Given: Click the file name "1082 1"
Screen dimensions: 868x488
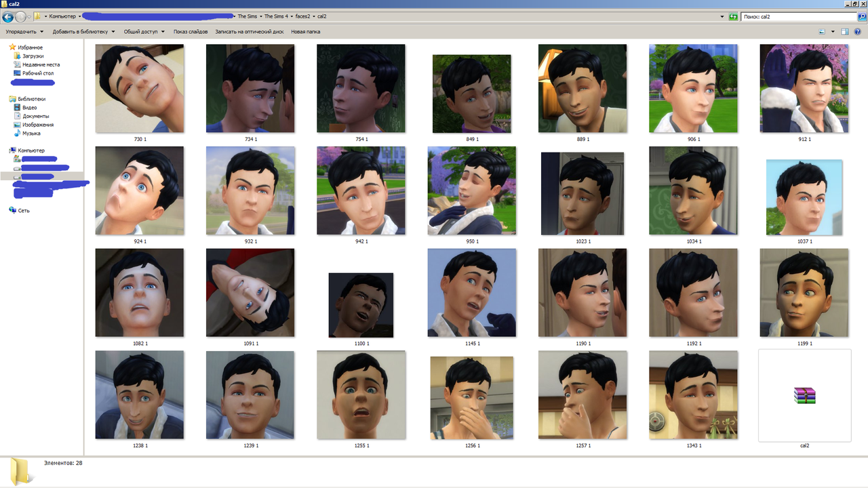Looking at the screenshot, I should [x=140, y=344].
